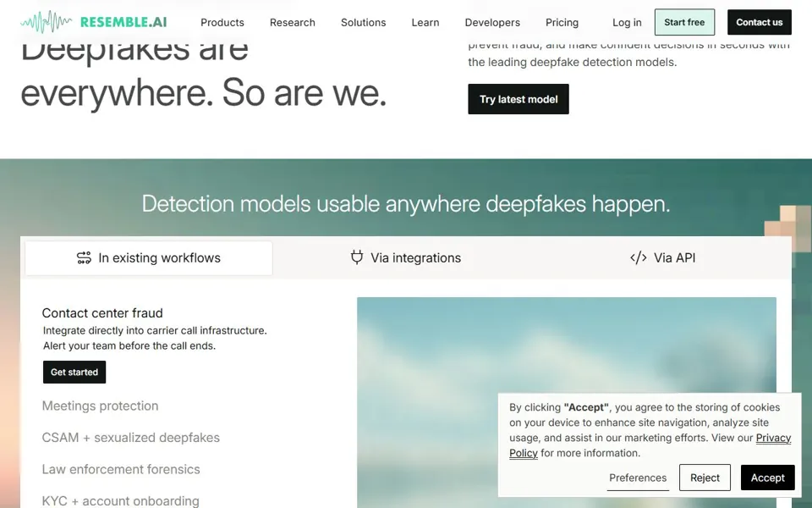
Task: Open the Products menu
Action: point(222,22)
